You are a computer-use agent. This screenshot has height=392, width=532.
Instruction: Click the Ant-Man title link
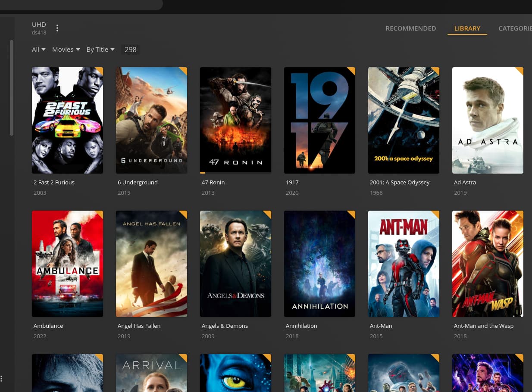pyautogui.click(x=381, y=326)
